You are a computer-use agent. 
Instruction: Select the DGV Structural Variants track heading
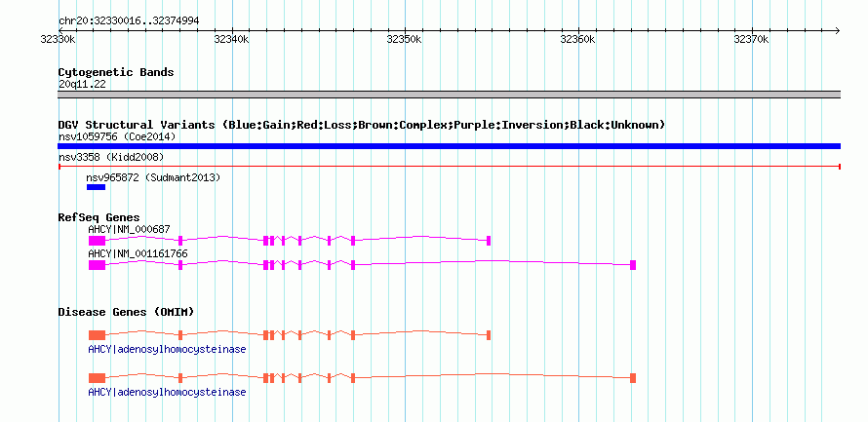tap(362, 125)
